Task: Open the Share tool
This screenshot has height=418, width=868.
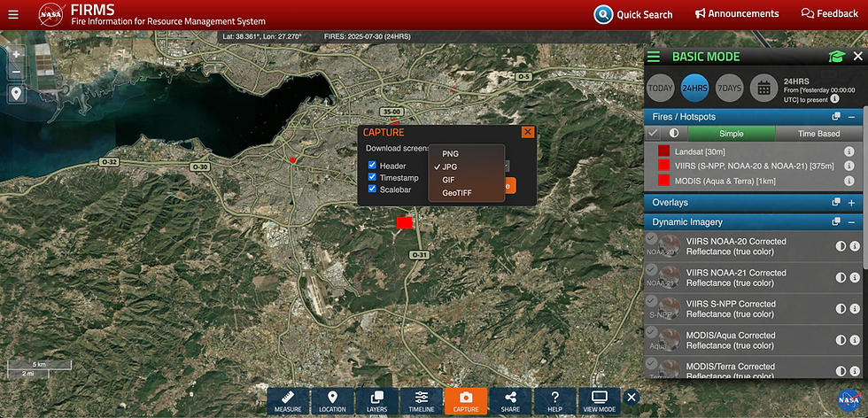Action: pos(510,401)
